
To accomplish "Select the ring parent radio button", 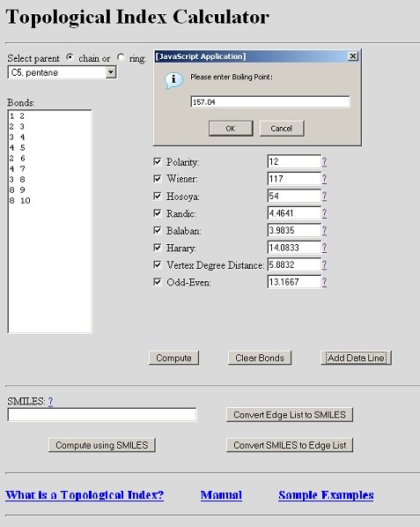I will coord(121,57).
